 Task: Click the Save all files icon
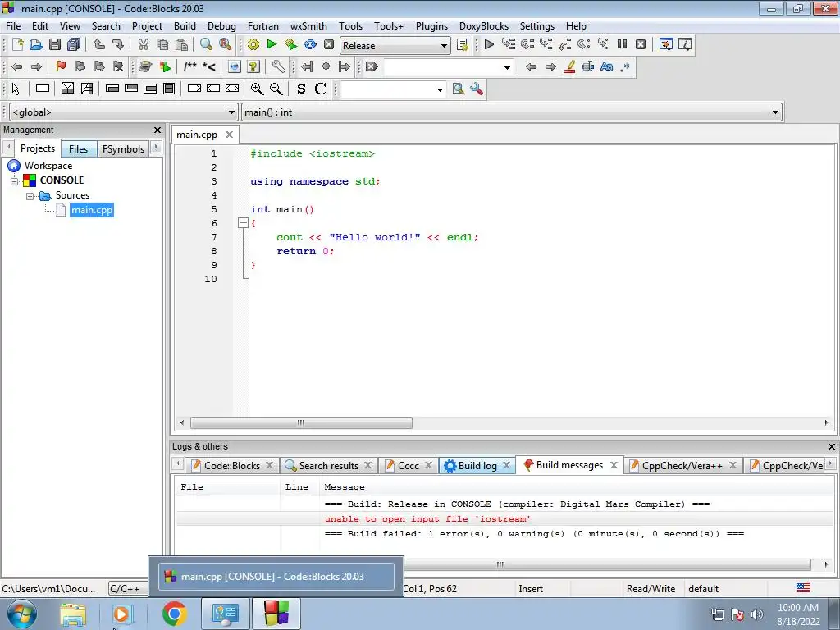tap(74, 44)
